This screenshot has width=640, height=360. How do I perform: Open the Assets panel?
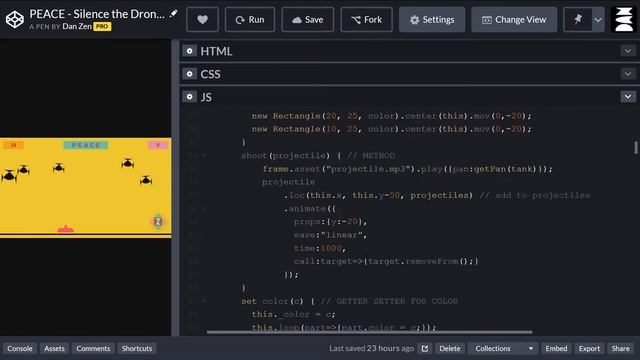[x=54, y=349]
